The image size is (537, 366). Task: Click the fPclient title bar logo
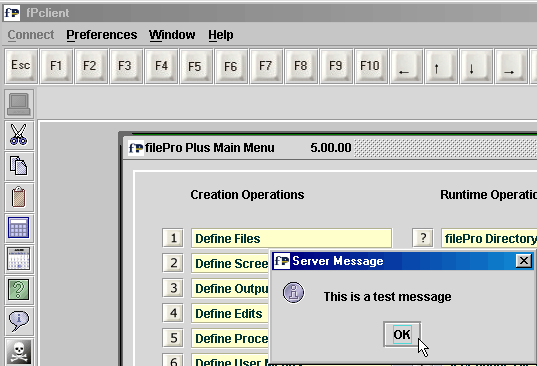pos(12,13)
